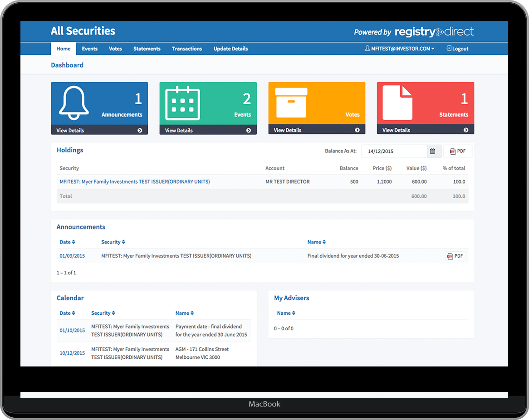Click the Balance As At date field
The height and width of the screenshot is (420, 529).
[x=394, y=151]
